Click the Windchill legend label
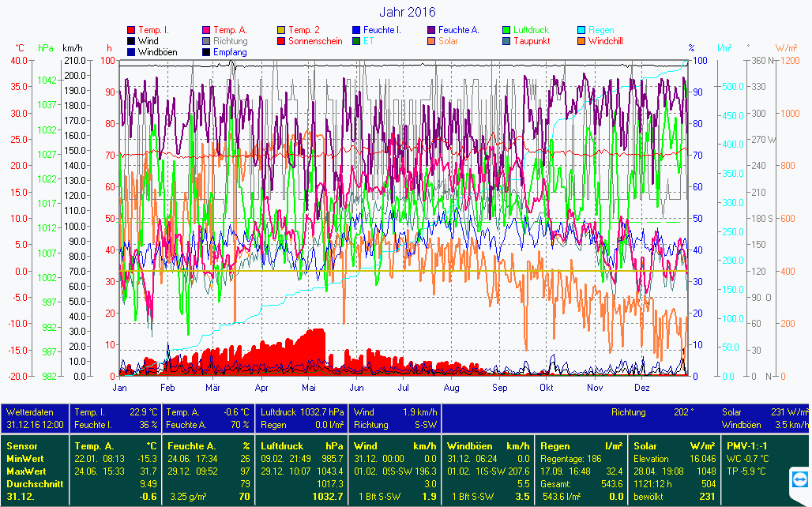The width and height of the screenshot is (812, 507). point(610,41)
